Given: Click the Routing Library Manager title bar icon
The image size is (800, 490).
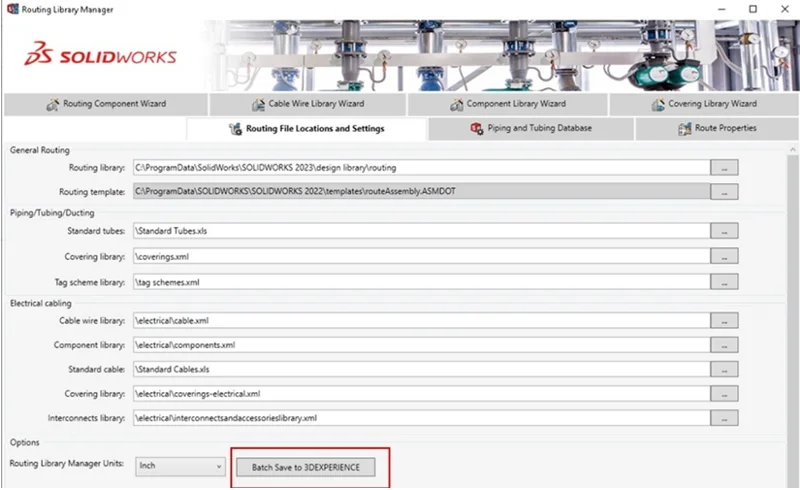Looking at the screenshot, I should tap(13, 9).
